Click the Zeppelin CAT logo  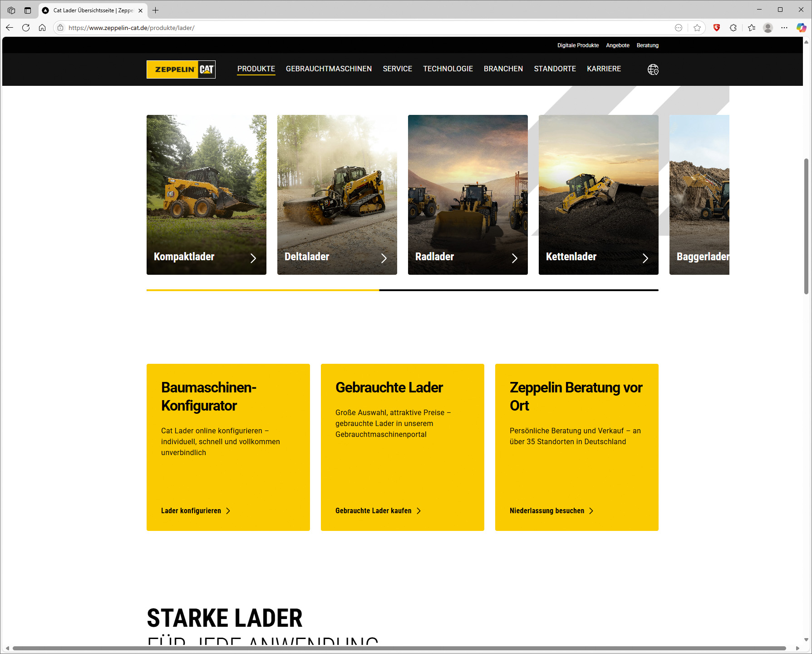coord(181,69)
